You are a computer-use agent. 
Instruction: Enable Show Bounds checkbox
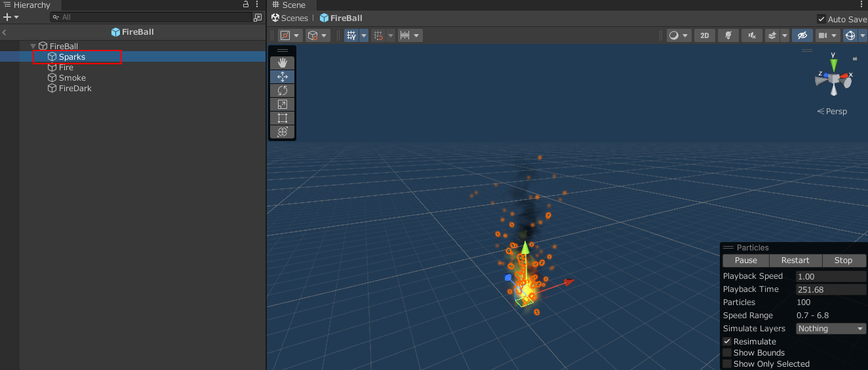click(727, 353)
